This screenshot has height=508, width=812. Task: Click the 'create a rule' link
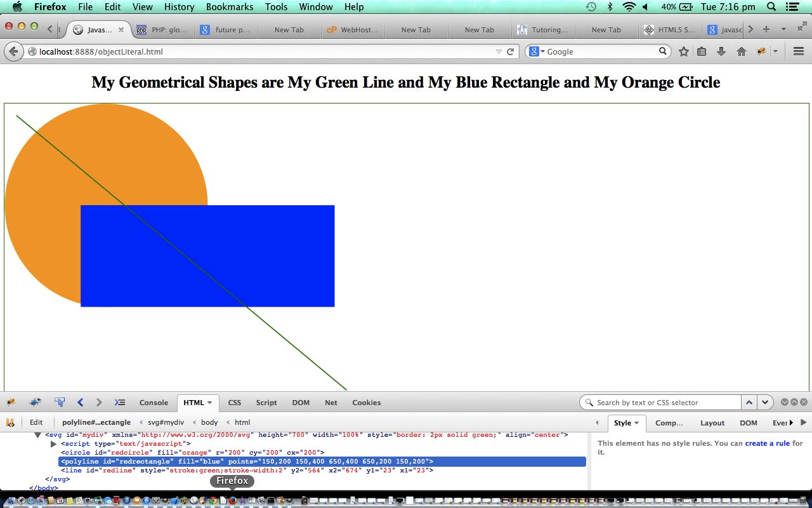pos(767,443)
